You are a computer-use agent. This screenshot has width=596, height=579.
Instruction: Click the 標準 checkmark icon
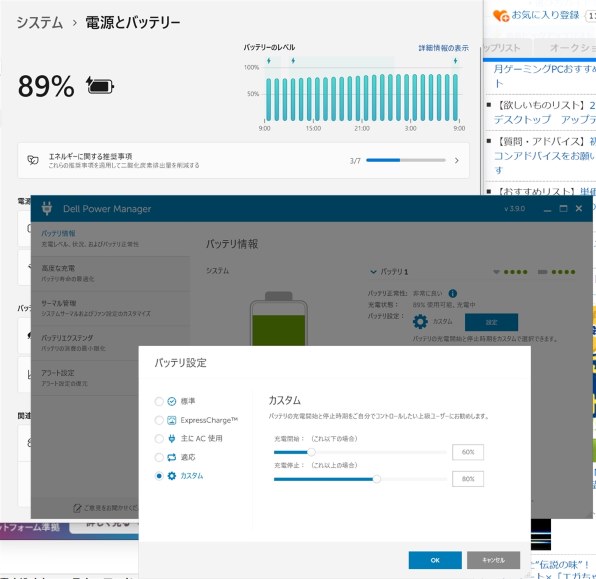(172, 401)
